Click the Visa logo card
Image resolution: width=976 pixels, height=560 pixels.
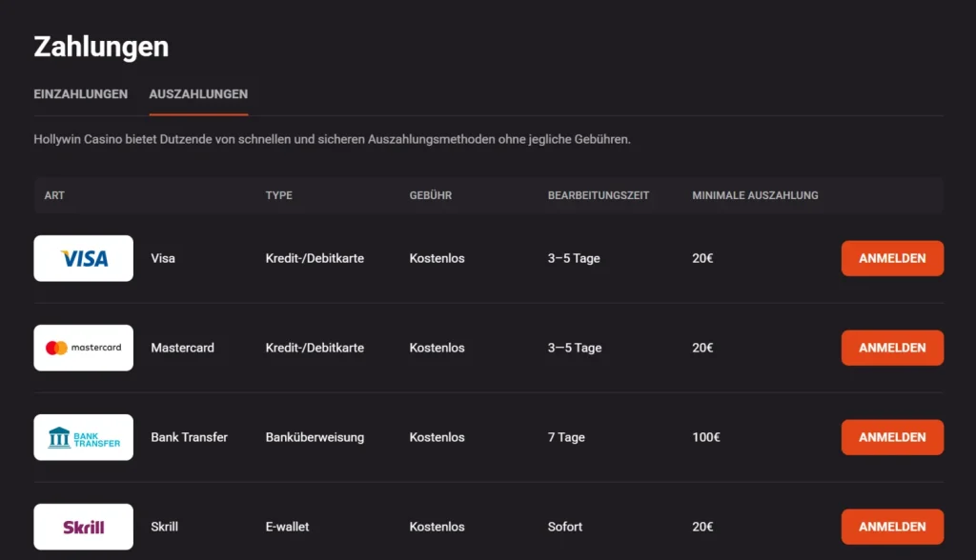coord(84,258)
